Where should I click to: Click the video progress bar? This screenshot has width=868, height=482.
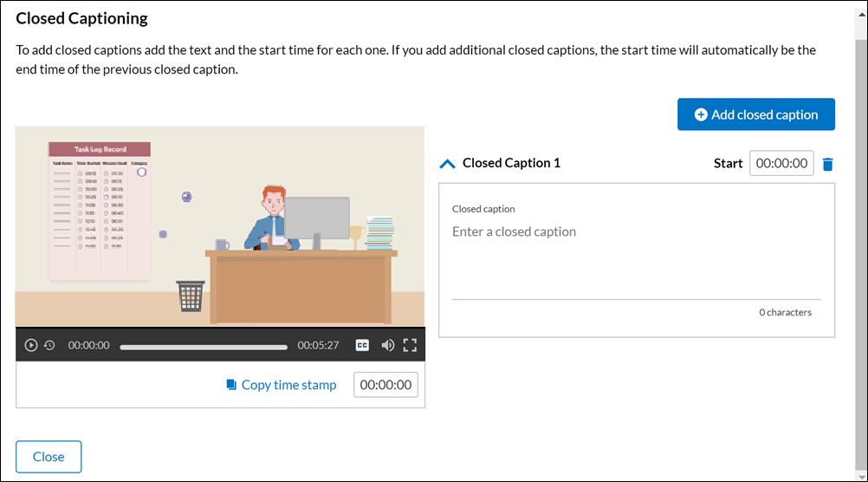click(x=204, y=347)
